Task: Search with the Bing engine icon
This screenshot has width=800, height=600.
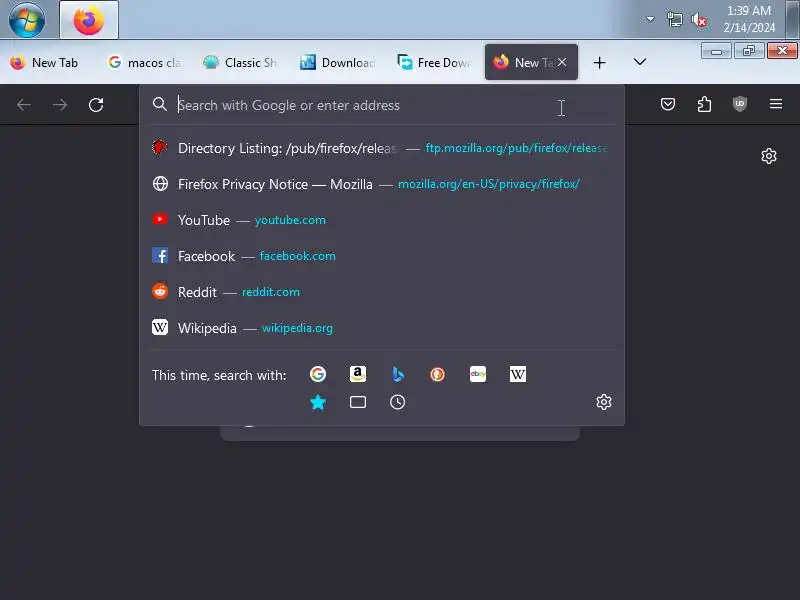Action: point(397,374)
